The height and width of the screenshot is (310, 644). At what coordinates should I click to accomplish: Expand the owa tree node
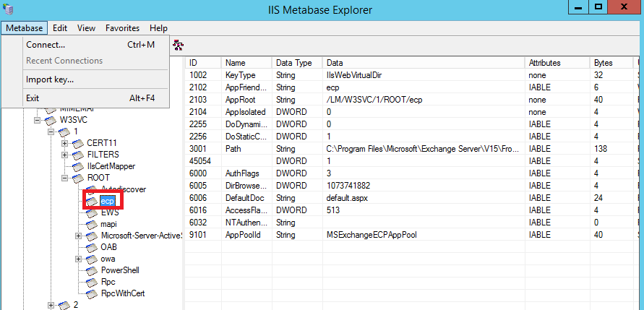click(x=79, y=259)
